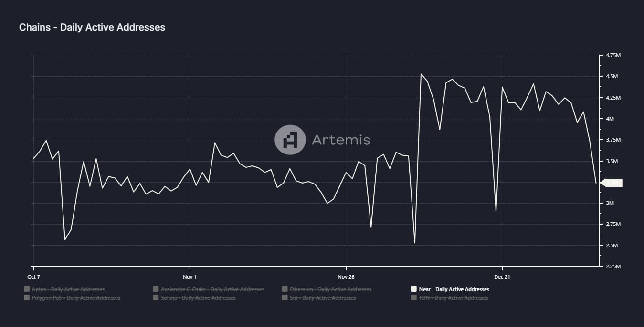Select the Oct 7 x-axis date label

(x=33, y=276)
